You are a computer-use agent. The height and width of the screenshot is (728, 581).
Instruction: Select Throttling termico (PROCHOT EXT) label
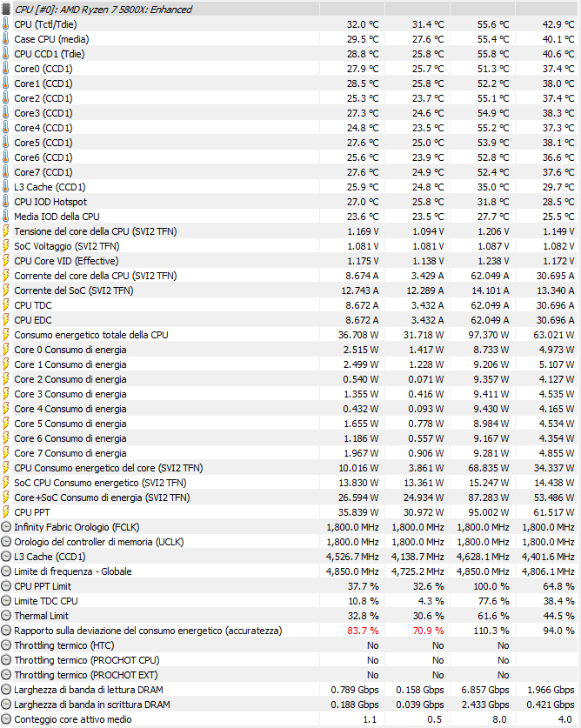point(86,675)
